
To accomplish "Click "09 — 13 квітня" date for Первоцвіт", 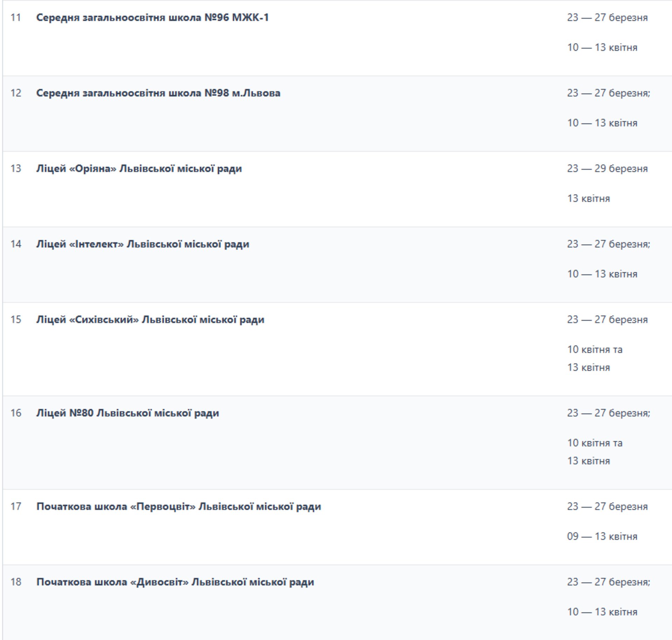I will pos(602,536).
